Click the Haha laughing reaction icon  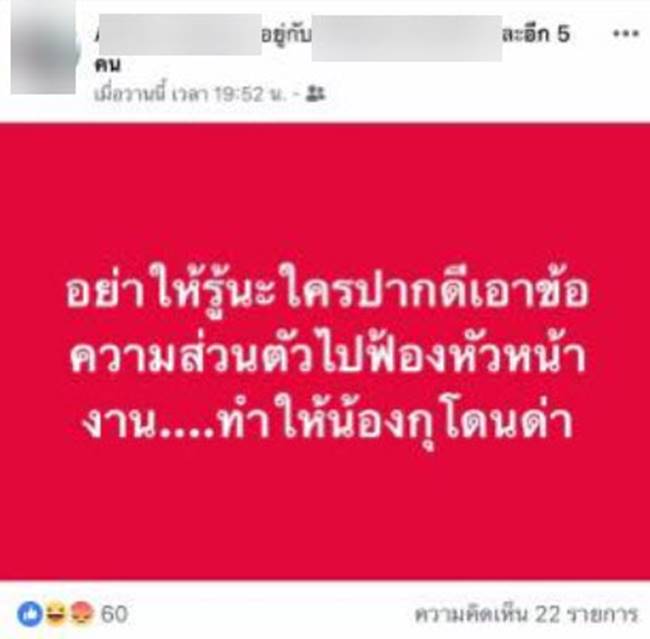pos(56,614)
